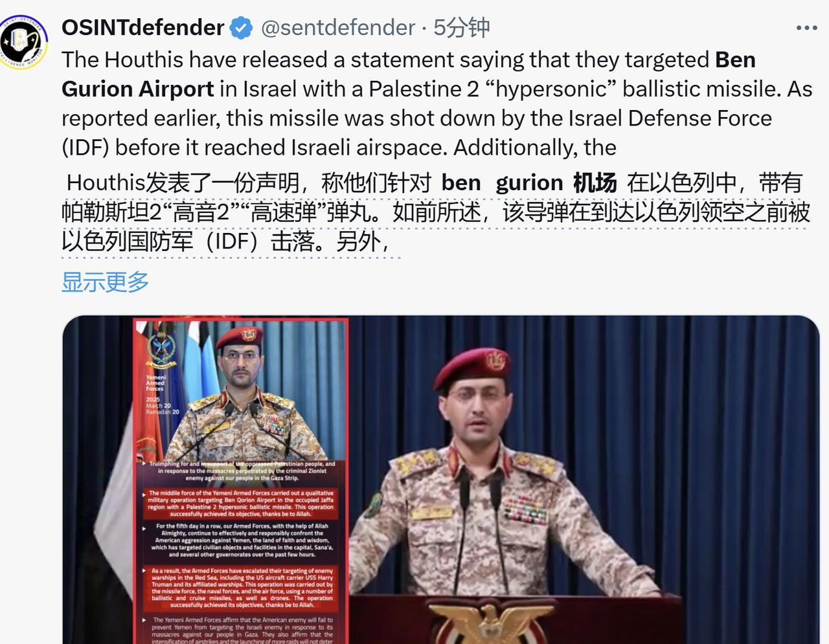Click the OSINTdefender display name
Viewport: 829px width, 644px height.
(x=142, y=28)
